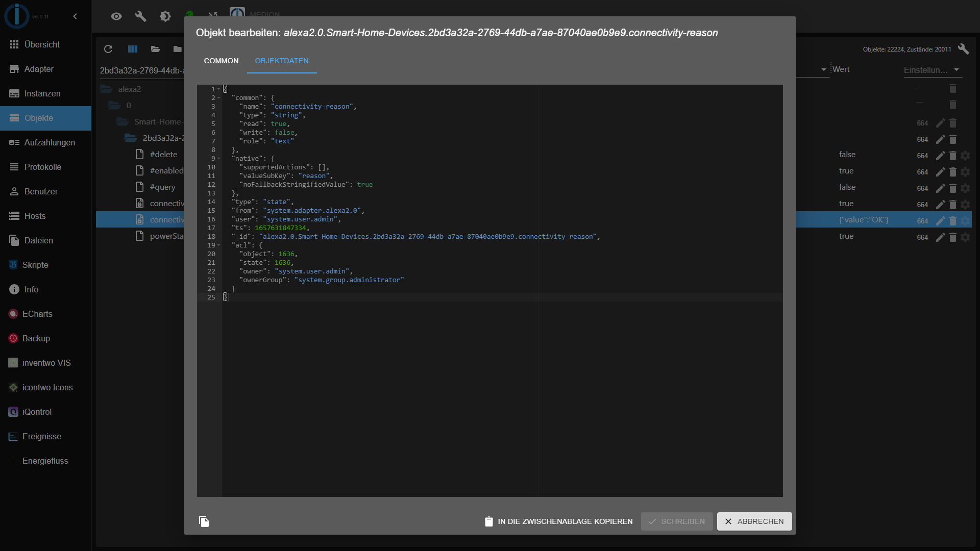980x551 pixels.
Task: Collapse the alexa2 folder in the tree
Action: coord(106,89)
